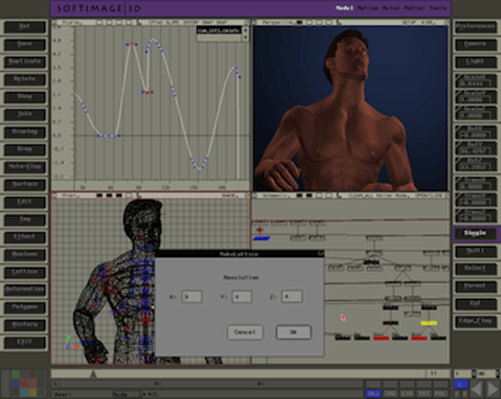The width and height of the screenshot is (501, 399).
Task: Click the corner icon on the MakeLattice dialog title bar
Action: pyautogui.click(x=320, y=254)
